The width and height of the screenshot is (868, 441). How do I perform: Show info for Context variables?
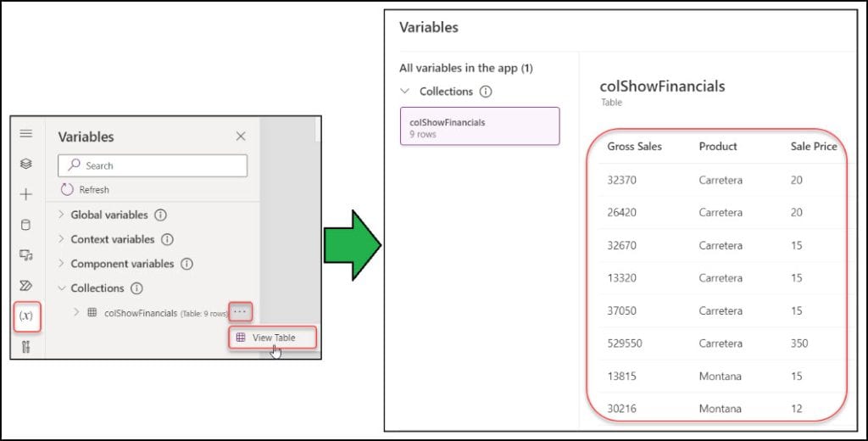tap(167, 239)
